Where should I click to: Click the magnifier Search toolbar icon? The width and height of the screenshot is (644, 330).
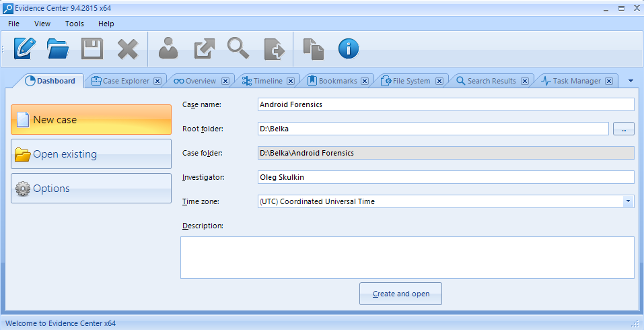238,48
